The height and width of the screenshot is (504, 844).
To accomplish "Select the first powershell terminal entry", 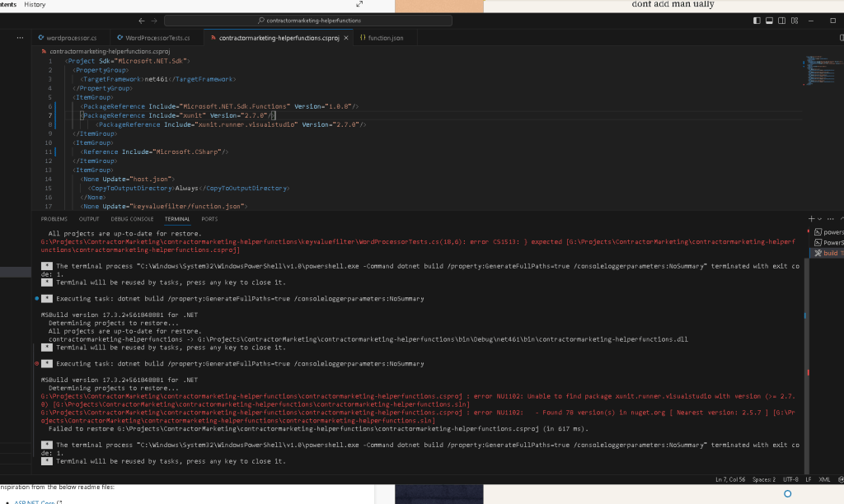I will (x=828, y=232).
